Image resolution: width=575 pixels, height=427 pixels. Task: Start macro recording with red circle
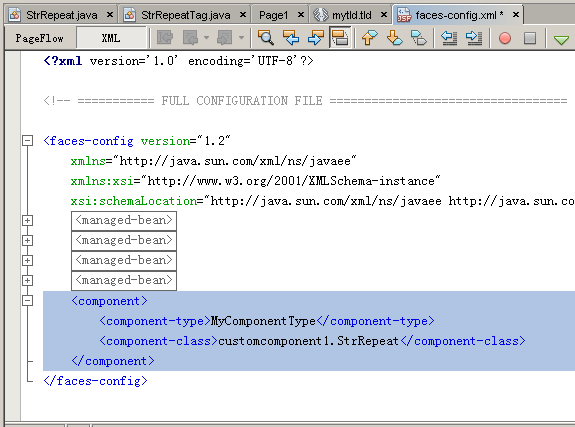coord(505,38)
